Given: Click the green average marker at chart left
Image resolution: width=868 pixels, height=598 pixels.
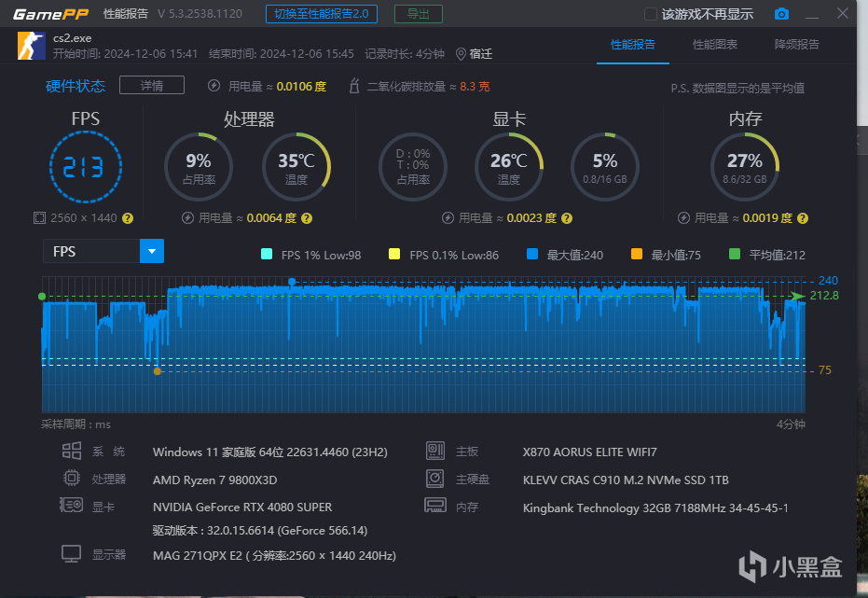Looking at the screenshot, I should tap(42, 297).
